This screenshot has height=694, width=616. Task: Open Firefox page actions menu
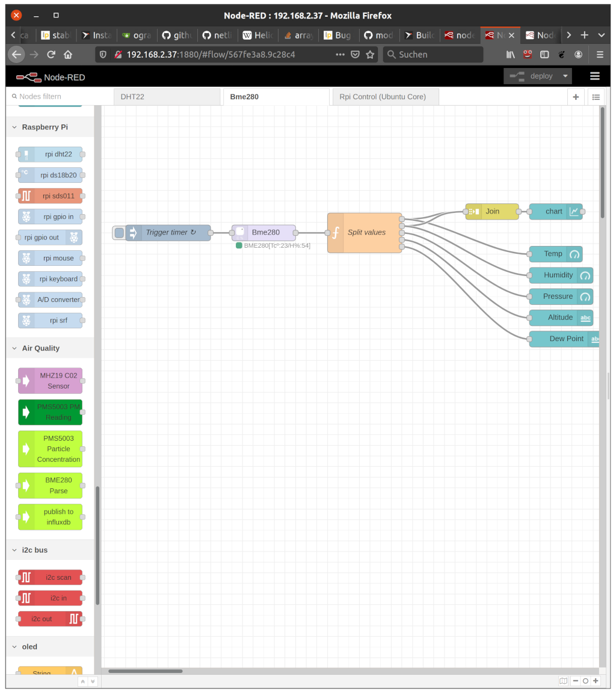(x=340, y=55)
